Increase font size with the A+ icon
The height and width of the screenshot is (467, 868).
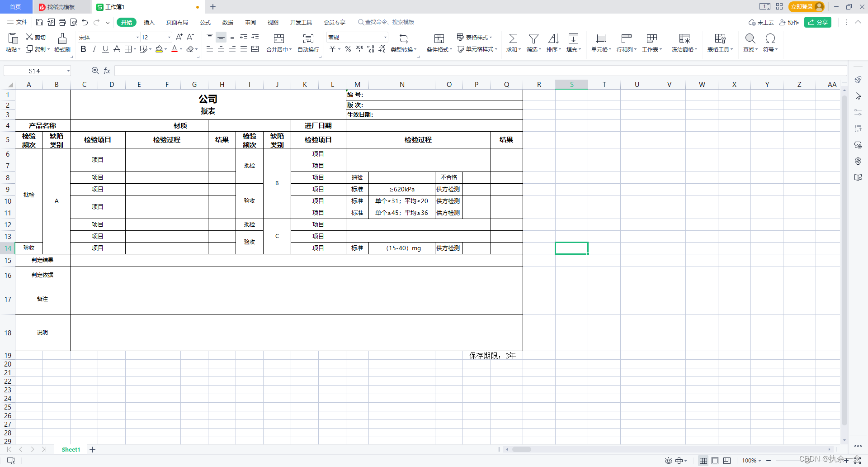pos(179,37)
